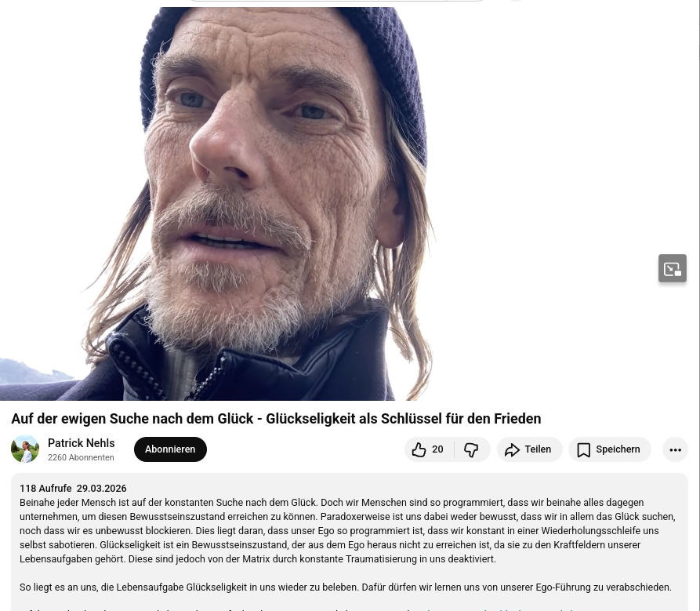700x611 pixels.
Task: Click the Teilen label to share
Action: click(538, 449)
